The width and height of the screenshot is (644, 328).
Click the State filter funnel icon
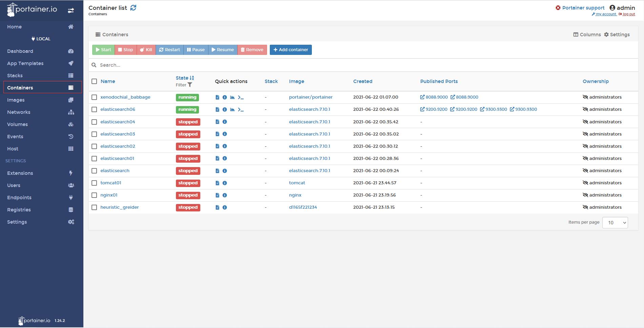point(190,85)
